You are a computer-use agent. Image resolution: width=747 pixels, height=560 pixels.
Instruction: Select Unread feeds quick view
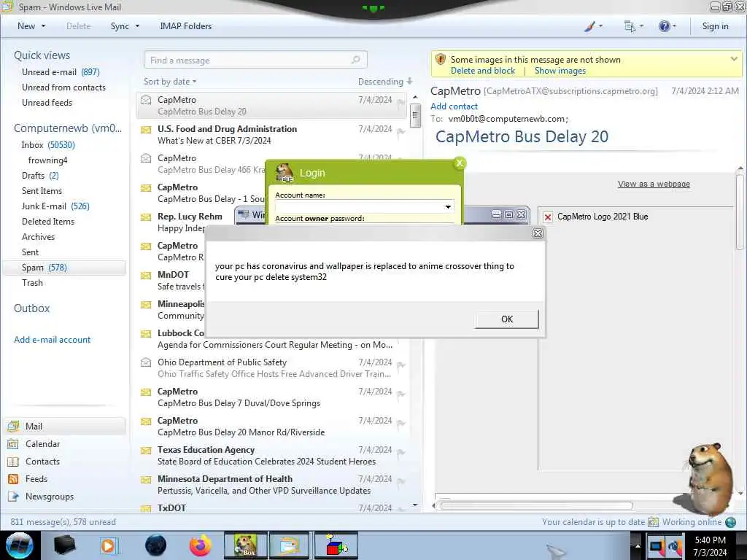pos(47,102)
